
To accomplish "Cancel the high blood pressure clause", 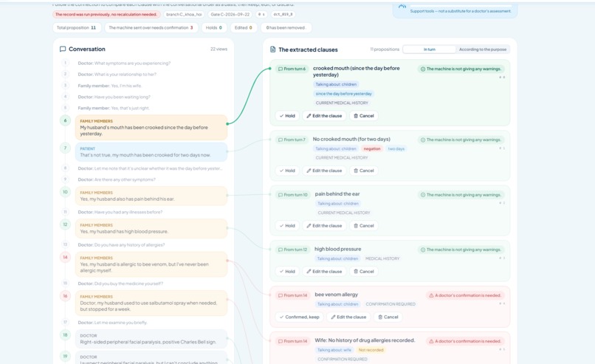I will click(363, 272).
